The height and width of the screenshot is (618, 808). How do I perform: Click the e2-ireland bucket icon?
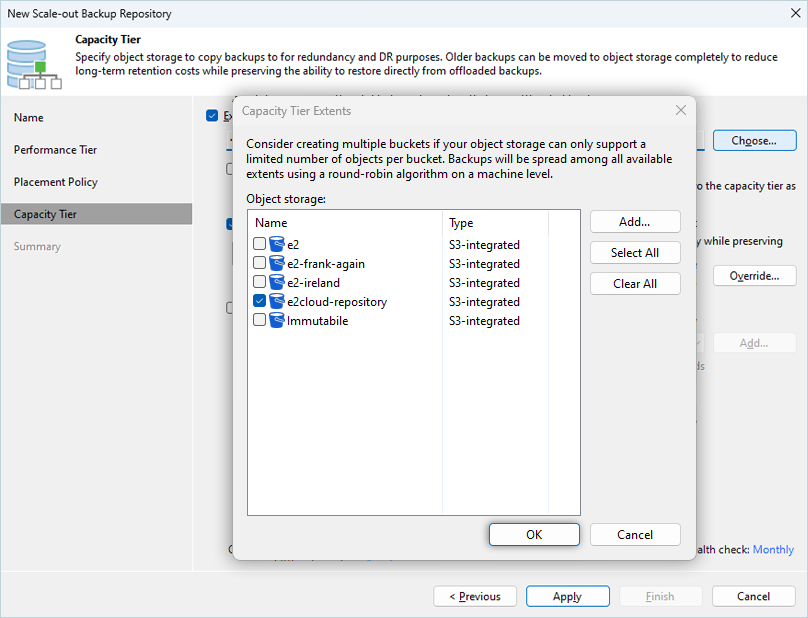click(x=277, y=282)
